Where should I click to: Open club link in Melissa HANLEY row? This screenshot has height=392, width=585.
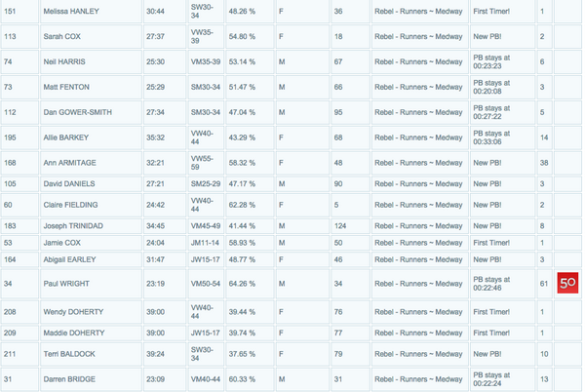(418, 11)
